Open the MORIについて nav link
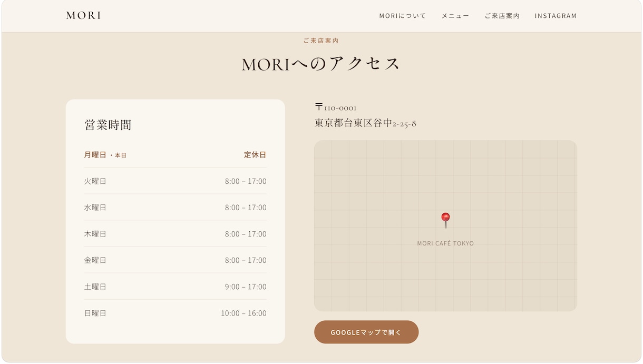643x364 pixels. pos(403,16)
